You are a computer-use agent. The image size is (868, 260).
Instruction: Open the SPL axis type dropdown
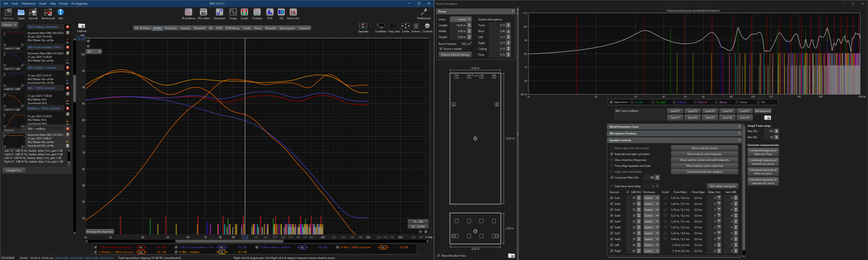[94, 51]
